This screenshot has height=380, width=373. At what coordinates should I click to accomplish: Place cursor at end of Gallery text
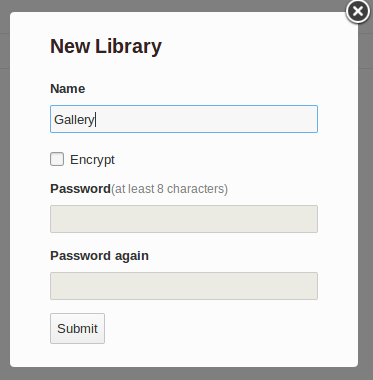click(x=95, y=120)
